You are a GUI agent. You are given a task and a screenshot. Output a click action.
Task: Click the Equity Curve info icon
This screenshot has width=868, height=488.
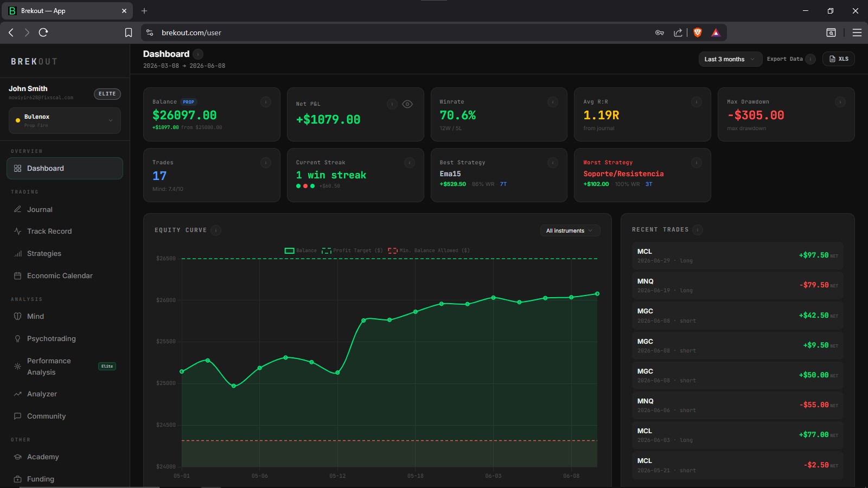(x=216, y=230)
